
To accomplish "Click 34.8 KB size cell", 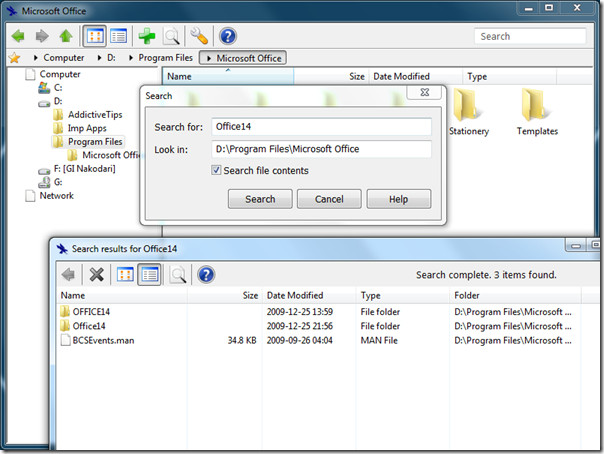I will (242, 340).
